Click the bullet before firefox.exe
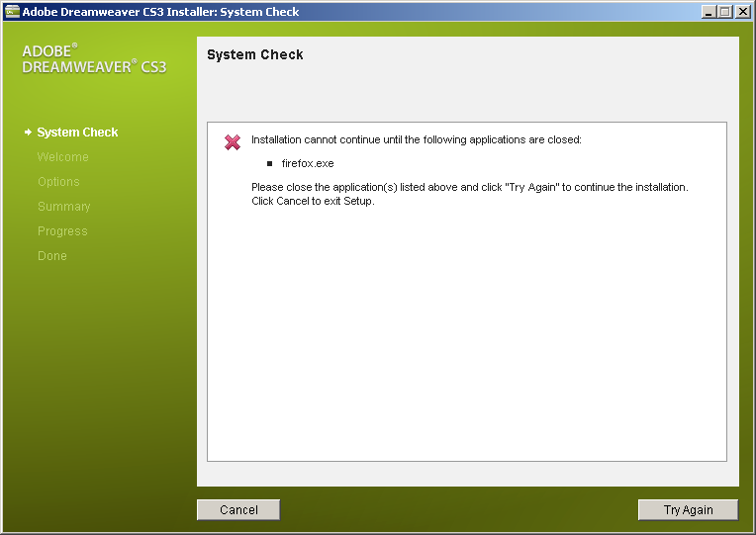This screenshot has width=756, height=535. click(269, 163)
